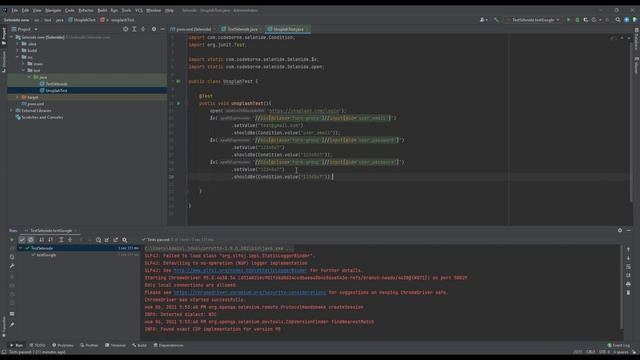
Task: Click Run with Coverage icon in top toolbar
Action: 586,20
